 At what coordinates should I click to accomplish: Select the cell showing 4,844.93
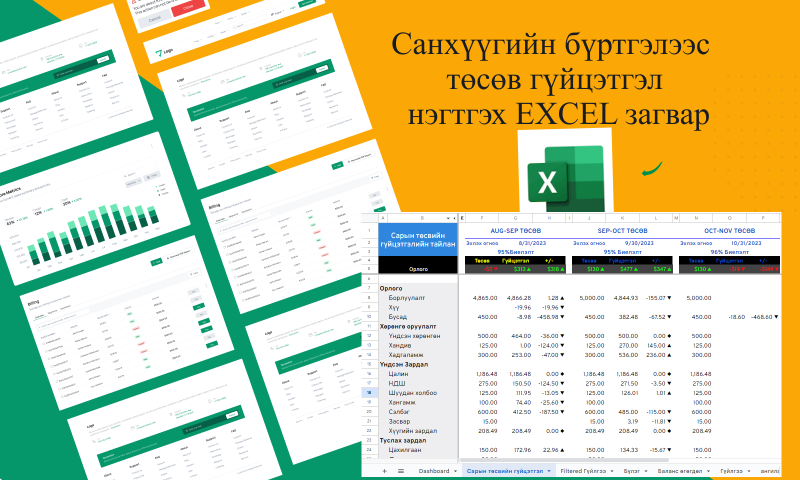point(626,298)
